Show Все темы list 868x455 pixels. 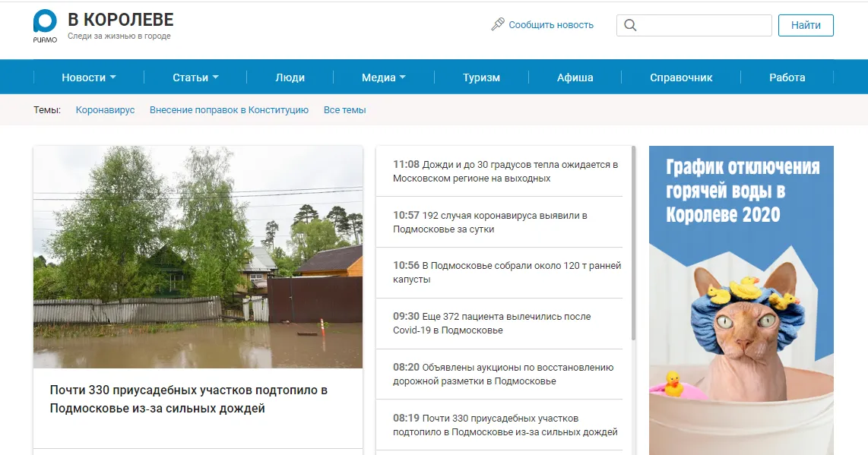point(345,109)
